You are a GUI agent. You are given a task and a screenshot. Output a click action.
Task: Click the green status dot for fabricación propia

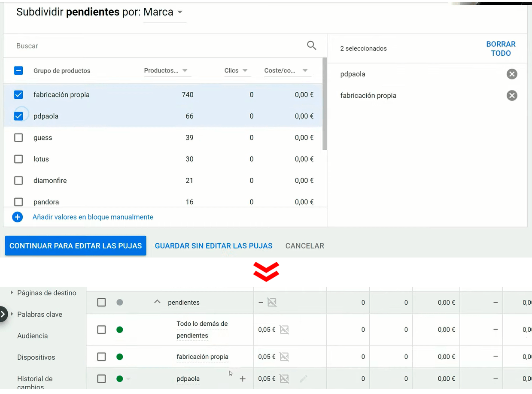pyautogui.click(x=120, y=357)
